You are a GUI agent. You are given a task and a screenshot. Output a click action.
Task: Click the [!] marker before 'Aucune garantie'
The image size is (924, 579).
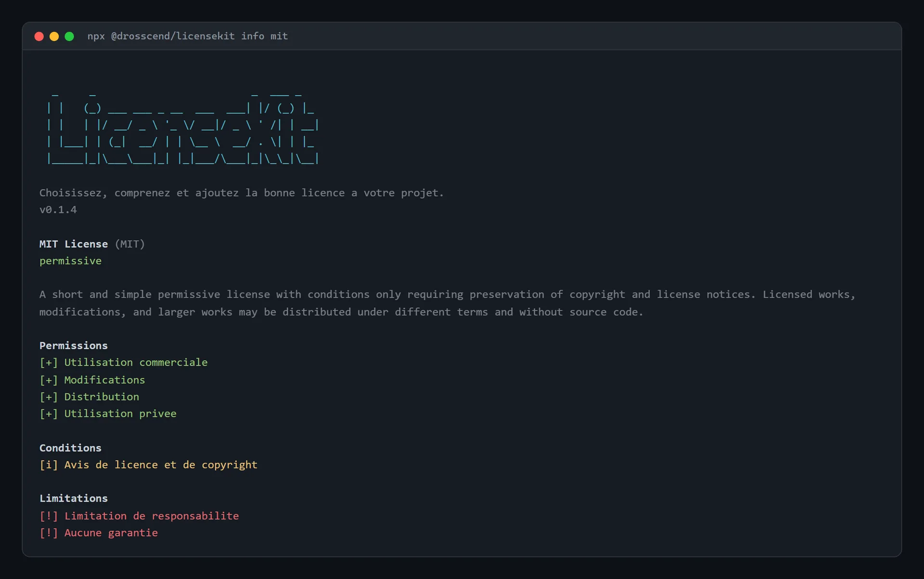[x=49, y=533]
